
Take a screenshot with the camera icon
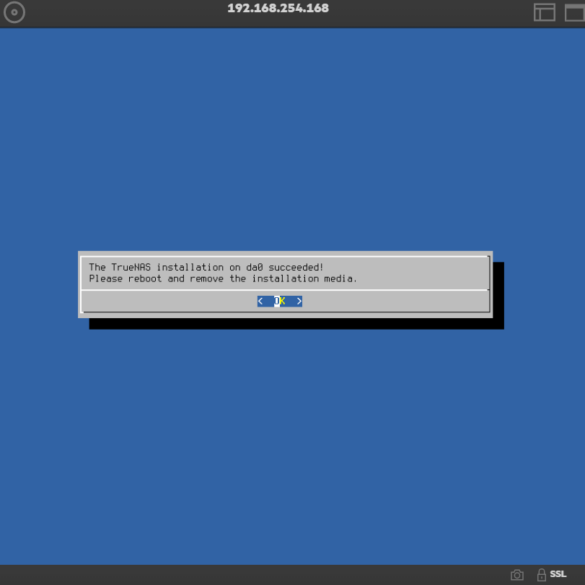tap(517, 575)
